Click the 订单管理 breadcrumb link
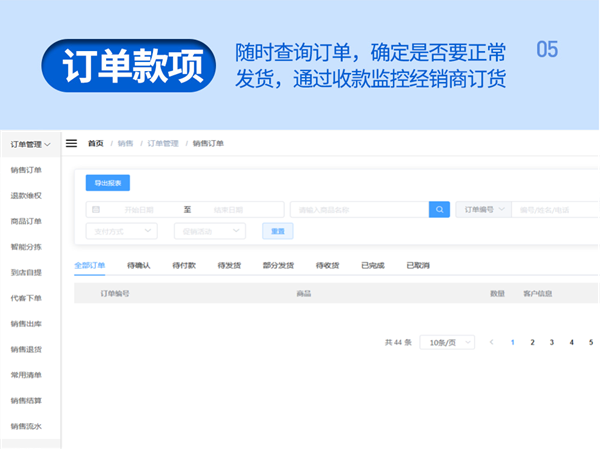Screen dimensions: 600x449 click(x=163, y=144)
